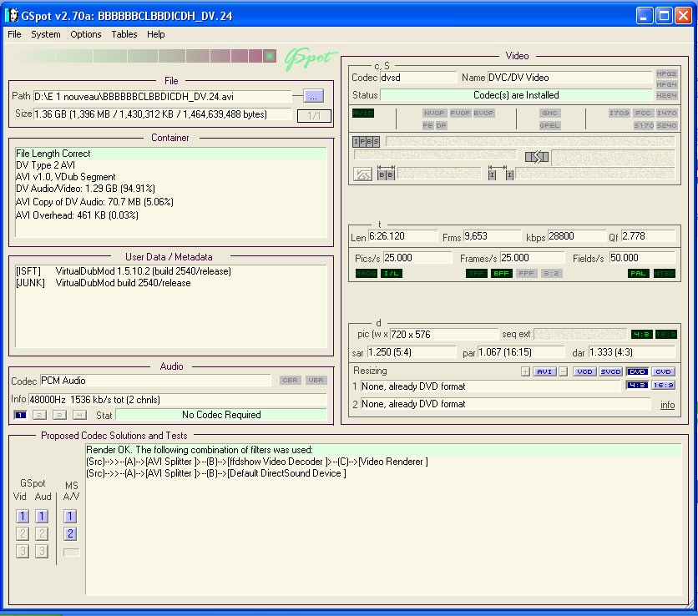Click the MPG4 indicator in Video panel
698x616 pixels.
coord(666,84)
